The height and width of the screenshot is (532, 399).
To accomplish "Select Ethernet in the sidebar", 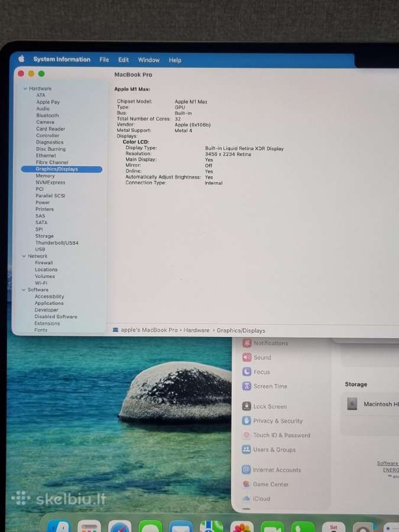I will click(x=46, y=155).
